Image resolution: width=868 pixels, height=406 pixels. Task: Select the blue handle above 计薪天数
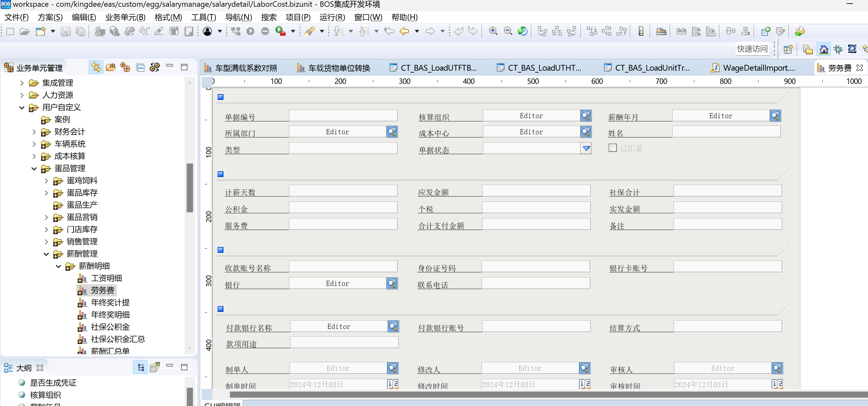click(220, 174)
